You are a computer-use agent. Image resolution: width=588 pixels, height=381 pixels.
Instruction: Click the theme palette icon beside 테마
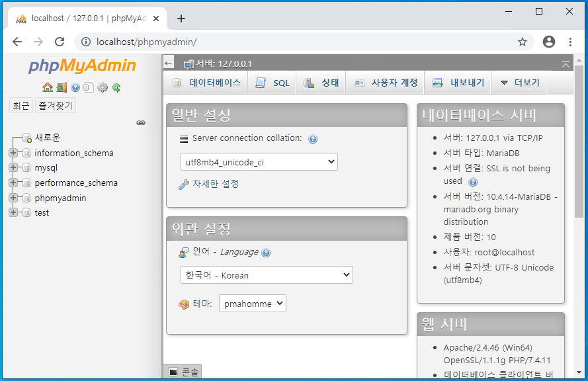point(184,304)
